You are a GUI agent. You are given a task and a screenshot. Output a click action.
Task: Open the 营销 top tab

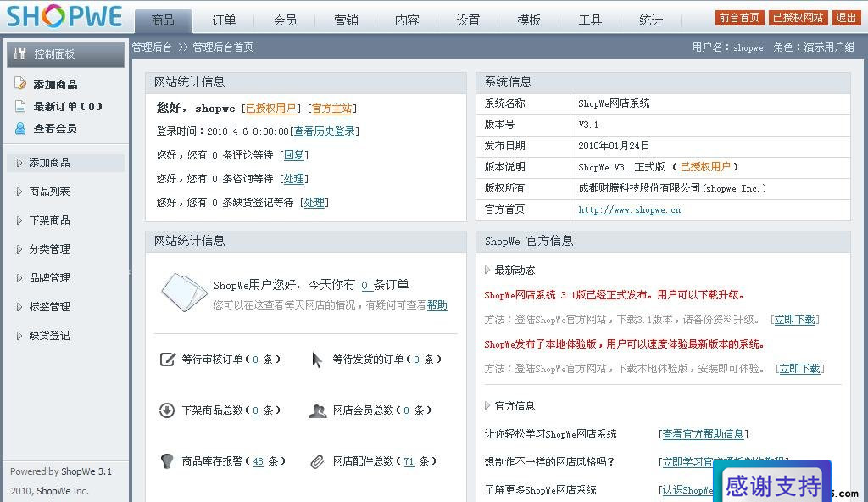point(346,21)
